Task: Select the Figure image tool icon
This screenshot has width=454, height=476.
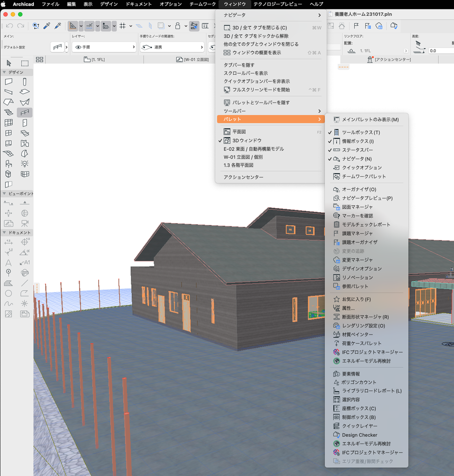Action: 9,314
